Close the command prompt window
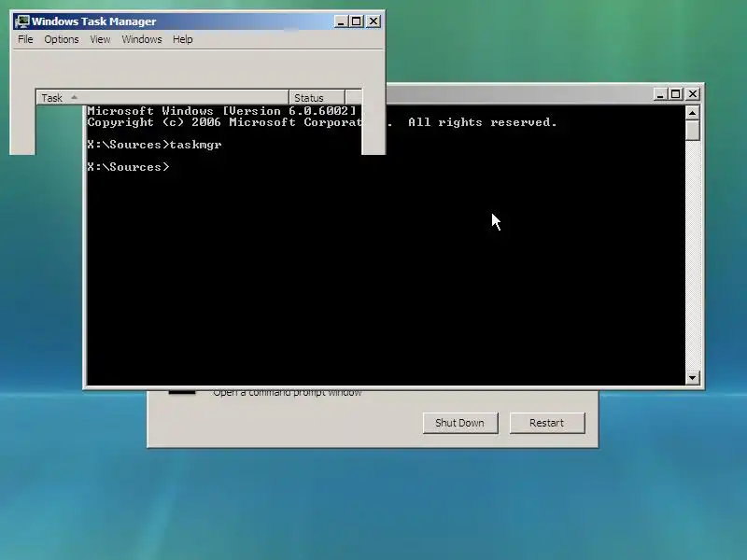The height and width of the screenshot is (560, 747). pos(693,94)
